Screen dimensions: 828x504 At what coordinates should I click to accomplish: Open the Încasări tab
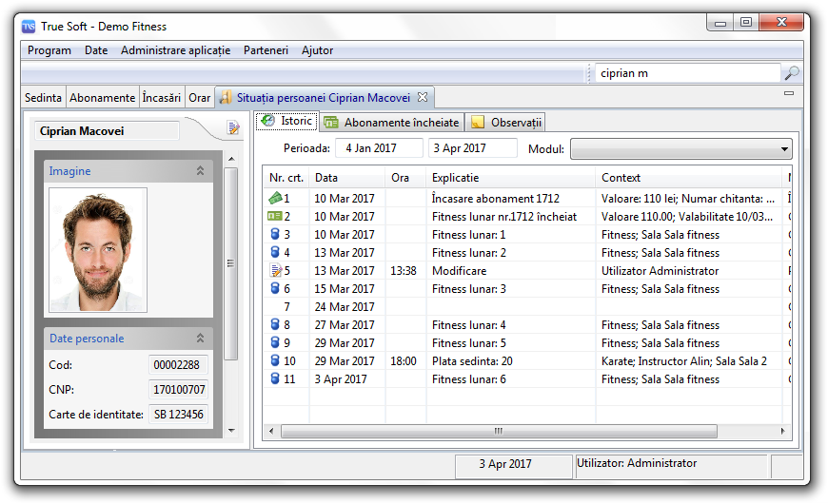(x=161, y=98)
